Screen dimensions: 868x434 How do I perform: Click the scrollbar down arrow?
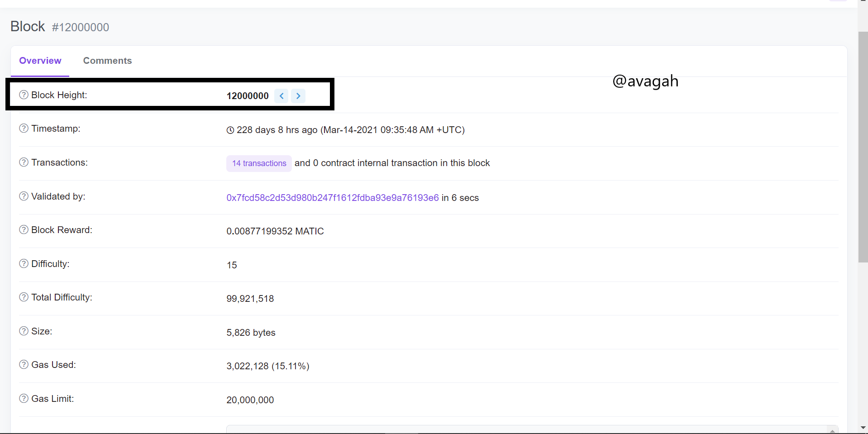863,428
